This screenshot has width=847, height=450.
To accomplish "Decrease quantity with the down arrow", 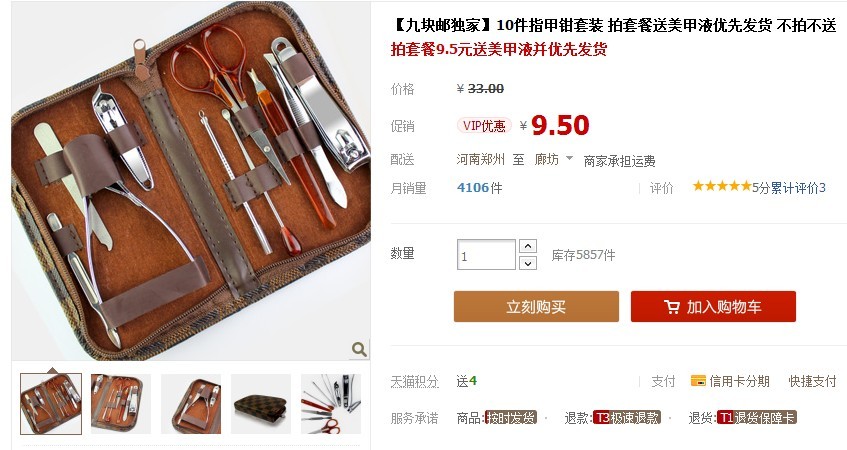I will (x=528, y=263).
